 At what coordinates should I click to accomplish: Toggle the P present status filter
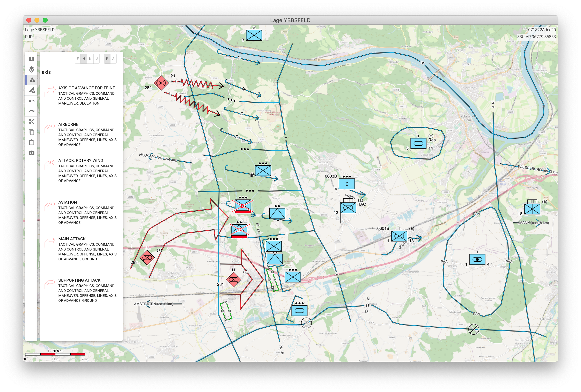pos(107,59)
